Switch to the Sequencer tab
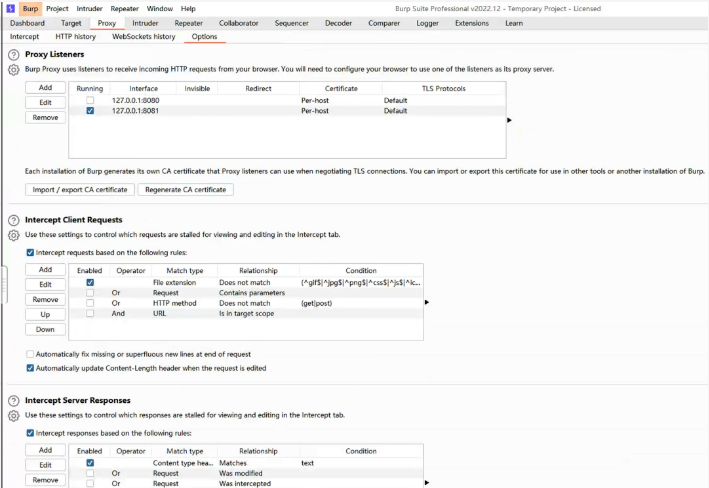 coord(292,23)
